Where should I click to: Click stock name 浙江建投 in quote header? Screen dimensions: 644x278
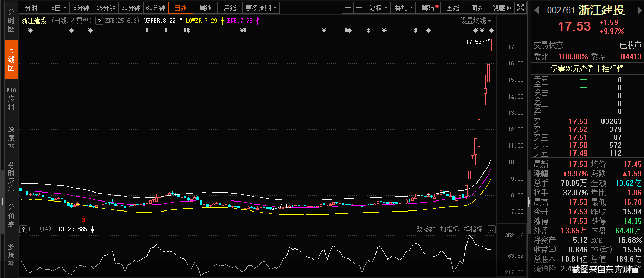pos(601,10)
